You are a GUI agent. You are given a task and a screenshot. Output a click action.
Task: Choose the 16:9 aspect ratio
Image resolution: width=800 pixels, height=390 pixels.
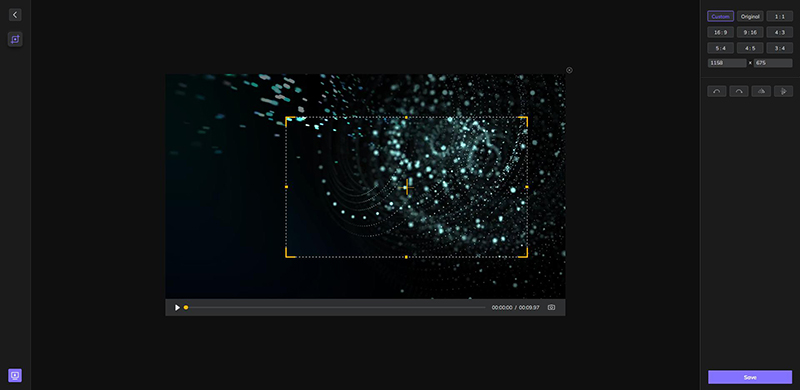point(720,32)
